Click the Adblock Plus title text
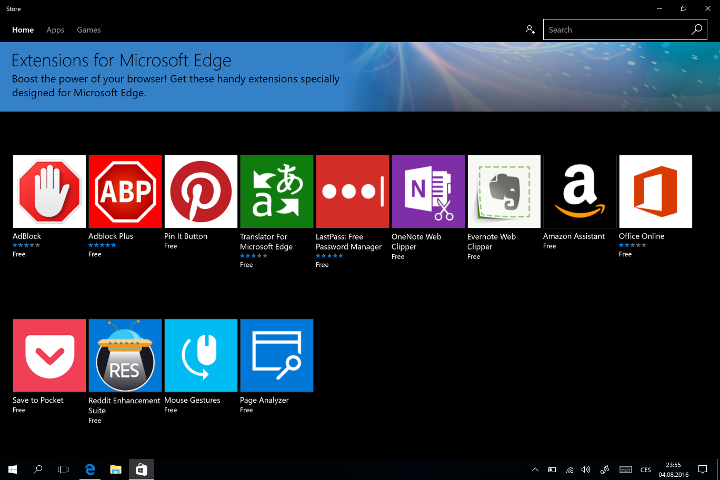The height and width of the screenshot is (480, 720). pyautogui.click(x=111, y=236)
